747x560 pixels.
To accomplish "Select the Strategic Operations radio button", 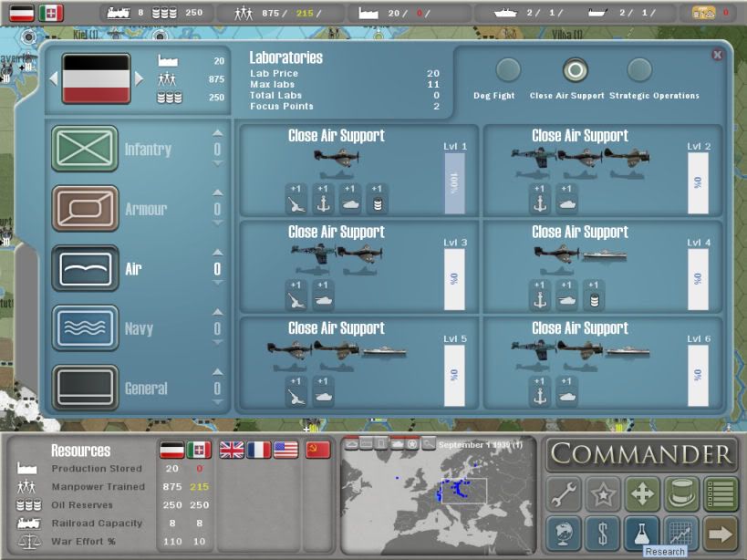I will pos(639,70).
